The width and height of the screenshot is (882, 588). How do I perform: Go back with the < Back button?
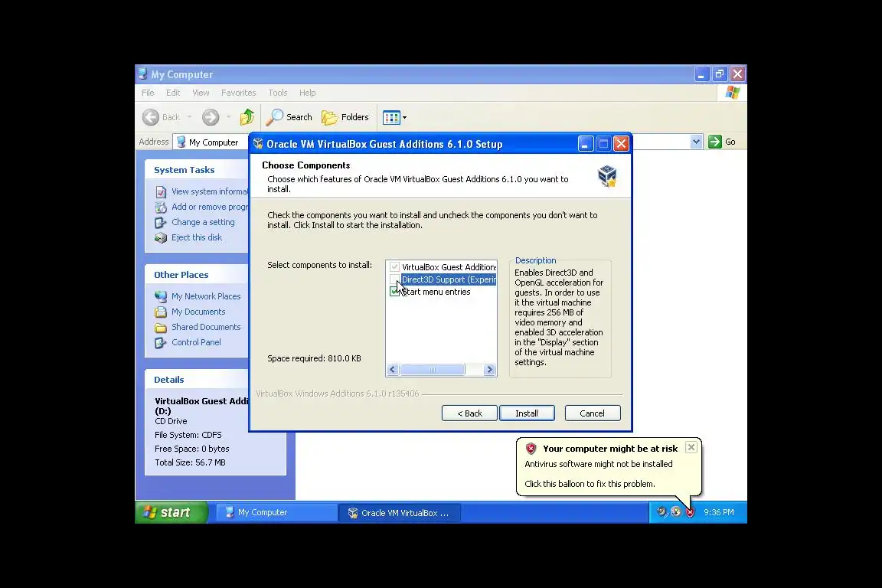pyautogui.click(x=469, y=413)
